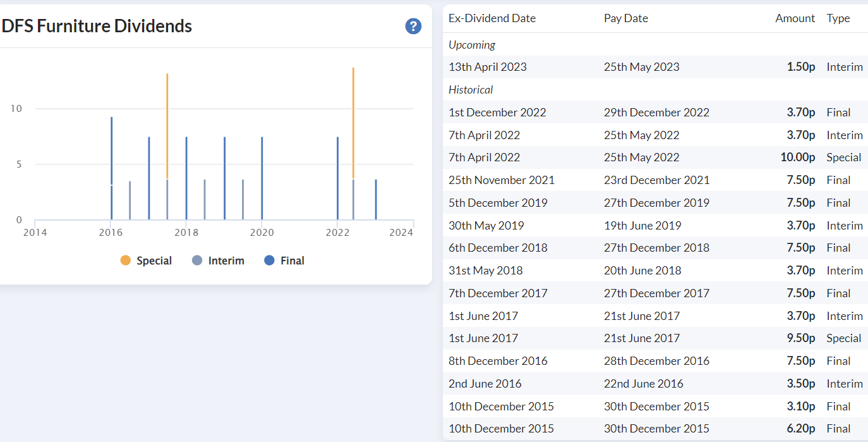868x442 pixels.
Task: Click Interim type in the 13th April 2023 row
Action: (845, 67)
